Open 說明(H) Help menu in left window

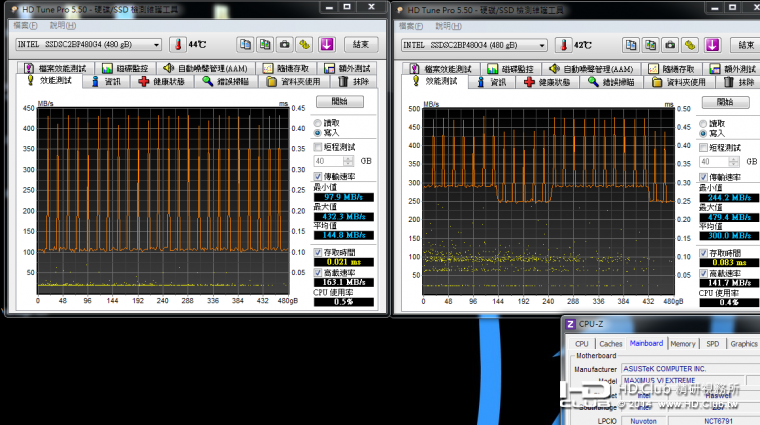click(x=63, y=26)
